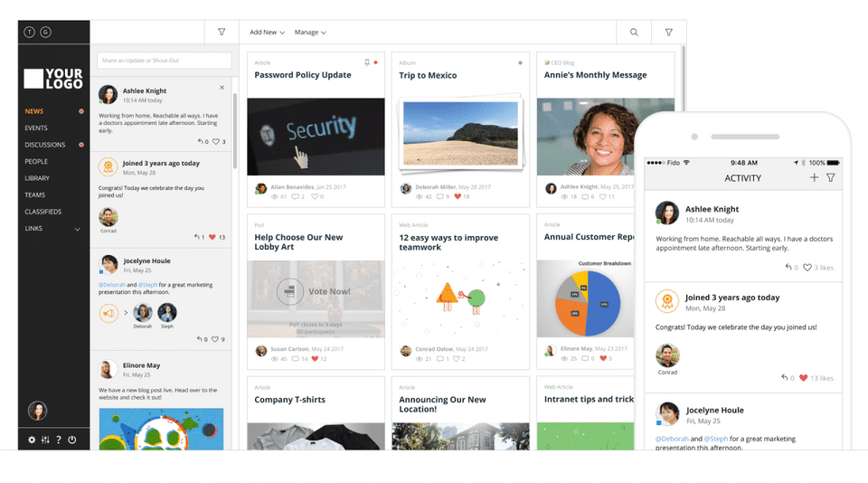The height and width of the screenshot is (483, 868).
Task: Click the Vote Now poll icon
Action: (289, 291)
